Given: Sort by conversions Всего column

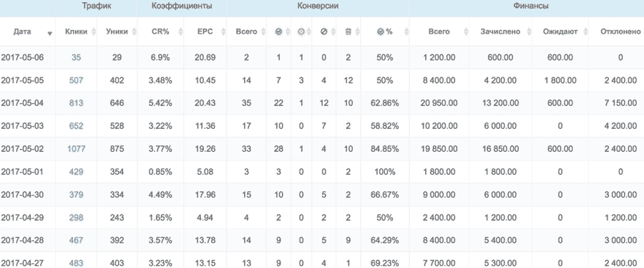Looking at the screenshot, I should pyautogui.click(x=246, y=32).
